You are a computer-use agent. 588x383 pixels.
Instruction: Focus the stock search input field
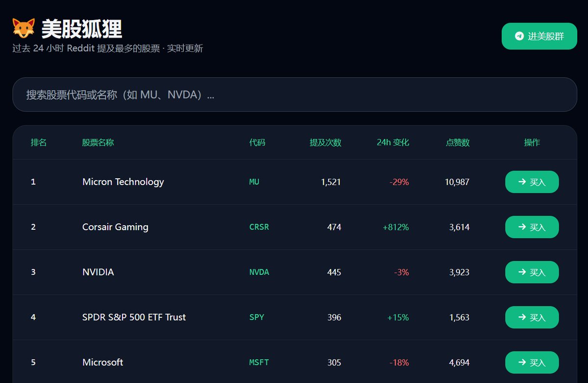[294, 95]
